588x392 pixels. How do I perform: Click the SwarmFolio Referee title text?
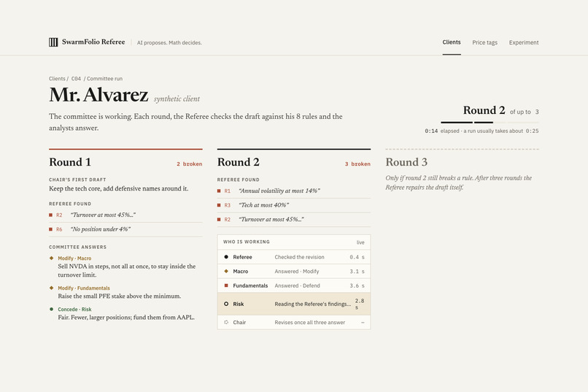(x=93, y=42)
